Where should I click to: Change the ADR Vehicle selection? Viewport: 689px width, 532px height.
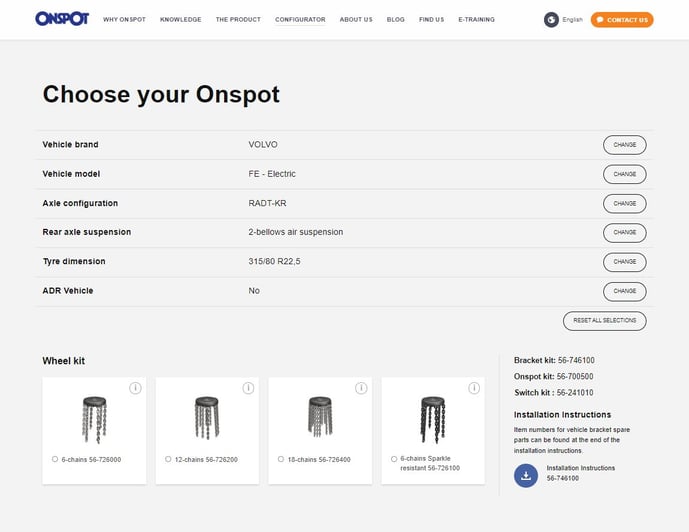coord(624,292)
